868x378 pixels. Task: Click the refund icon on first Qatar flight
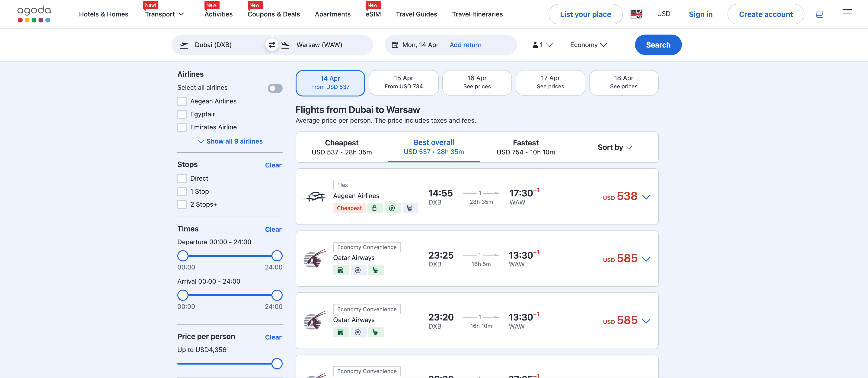[340, 270]
